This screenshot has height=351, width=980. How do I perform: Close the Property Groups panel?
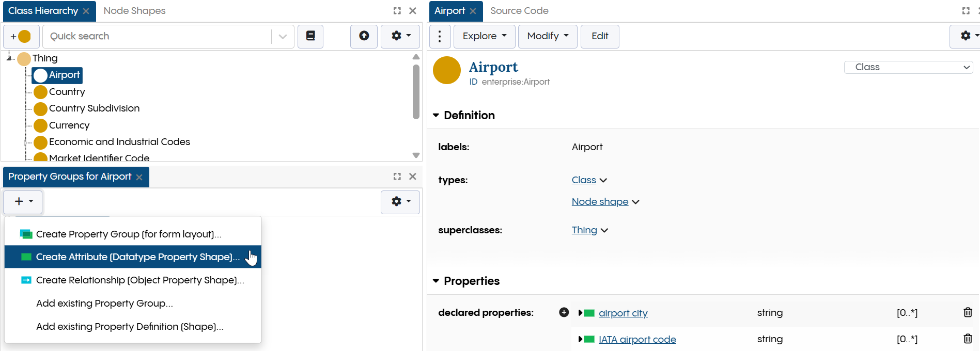coord(413,177)
